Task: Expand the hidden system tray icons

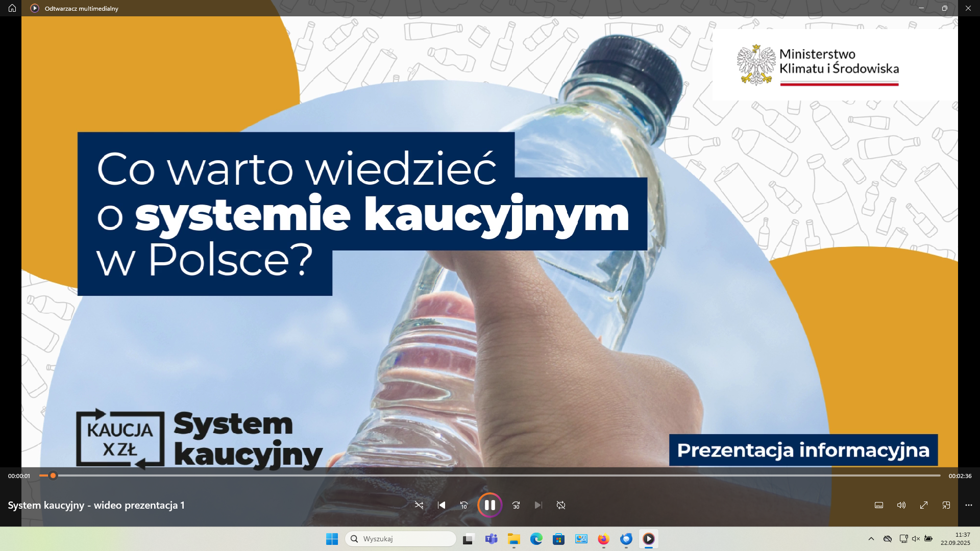Action: [871, 539]
